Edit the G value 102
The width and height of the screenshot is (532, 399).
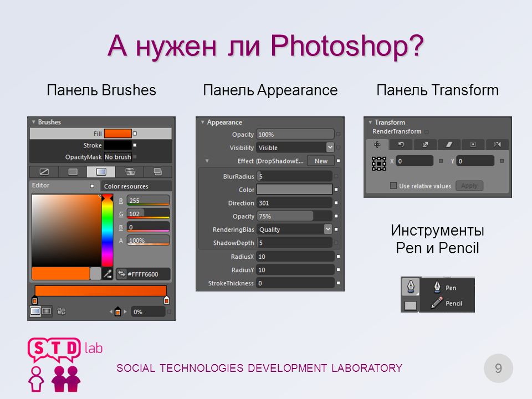pyautogui.click(x=149, y=214)
